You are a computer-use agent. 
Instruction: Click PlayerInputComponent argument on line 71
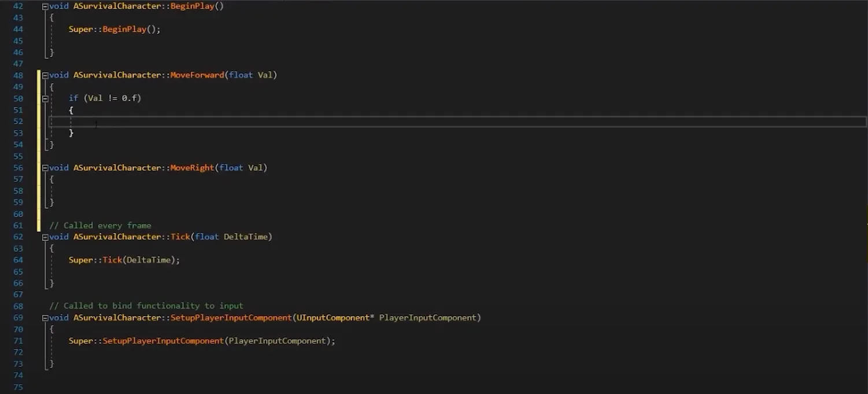[277, 341]
